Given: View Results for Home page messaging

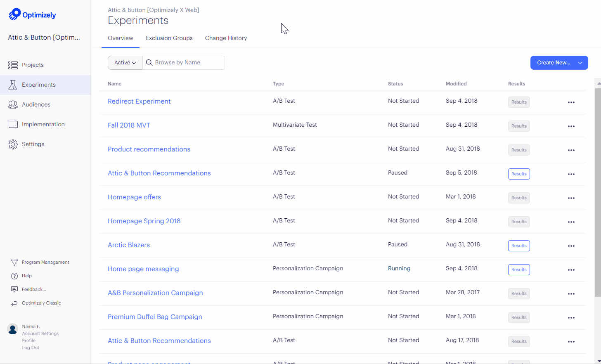Looking at the screenshot, I should pyautogui.click(x=519, y=269).
